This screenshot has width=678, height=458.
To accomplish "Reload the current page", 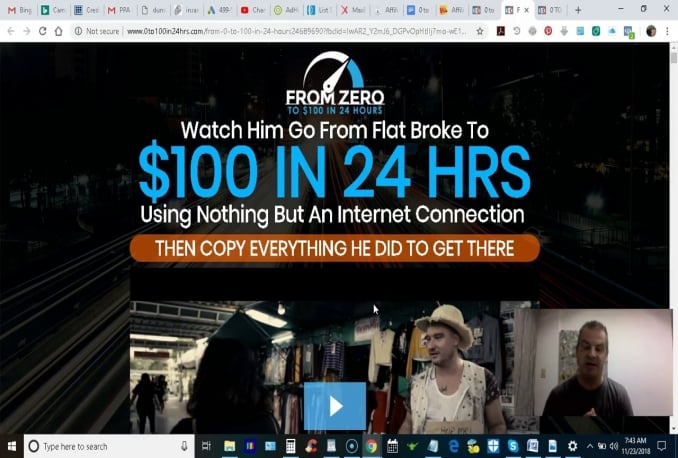I will (42, 31).
